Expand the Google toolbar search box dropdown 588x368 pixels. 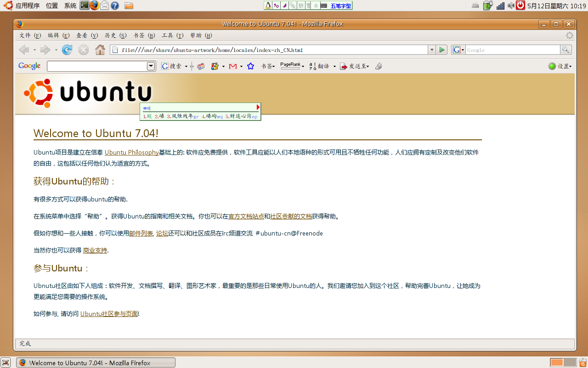(151, 66)
